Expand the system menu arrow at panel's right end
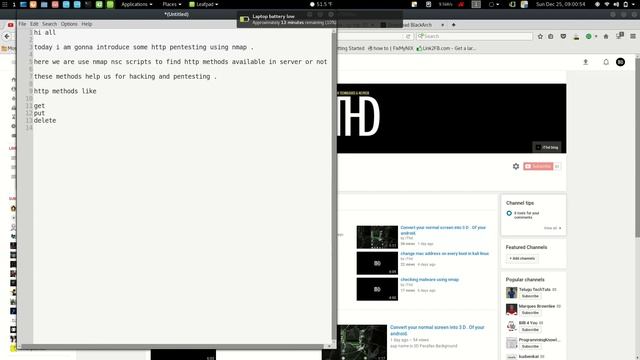The height and width of the screenshot is (360, 640). pos(634,4)
